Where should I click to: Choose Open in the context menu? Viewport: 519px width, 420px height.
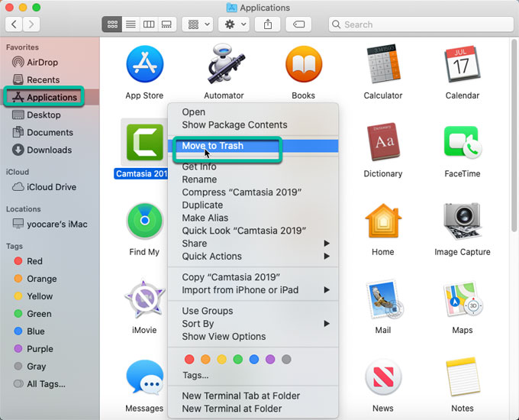253,112
